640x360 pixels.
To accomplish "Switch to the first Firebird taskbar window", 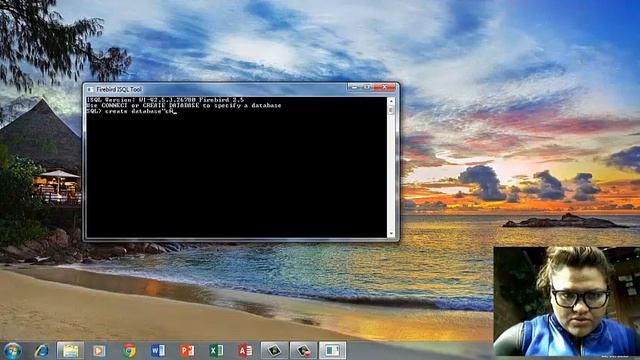I will point(274,351).
